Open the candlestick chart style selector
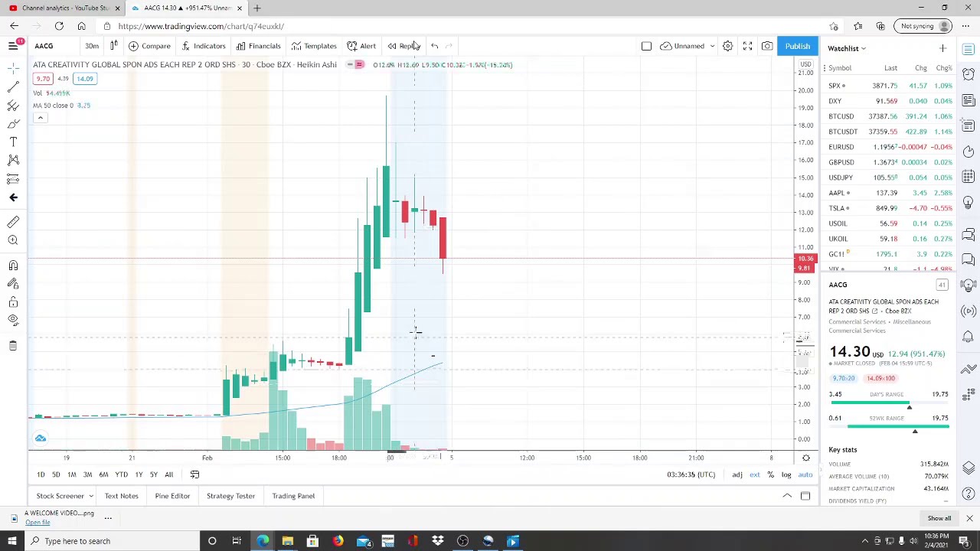This screenshot has height=551, width=980. [113, 46]
